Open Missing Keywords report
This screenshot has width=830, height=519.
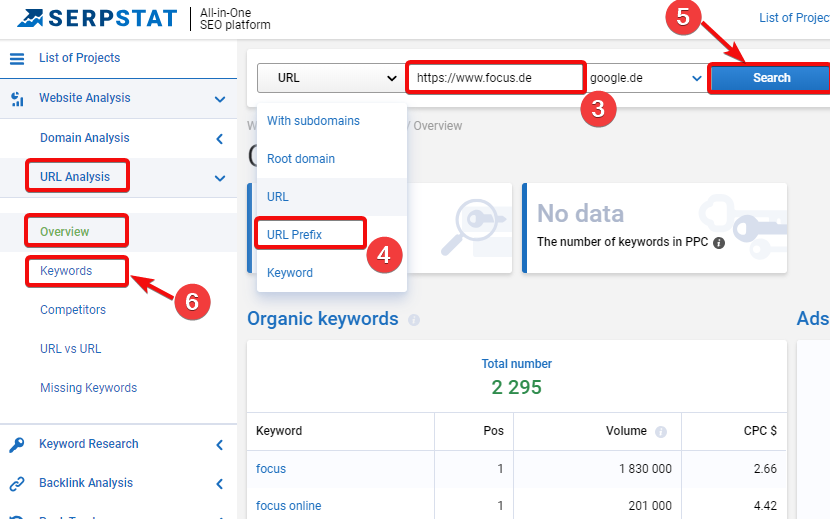coord(88,388)
